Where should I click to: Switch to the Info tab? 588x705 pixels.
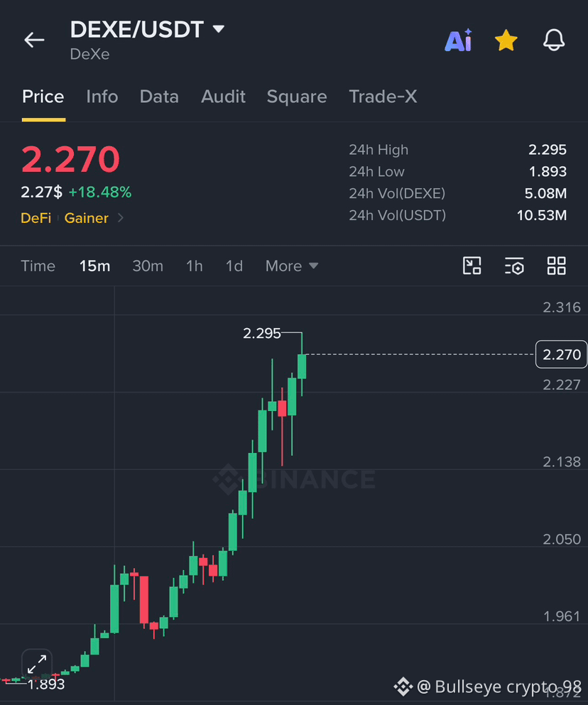[102, 97]
